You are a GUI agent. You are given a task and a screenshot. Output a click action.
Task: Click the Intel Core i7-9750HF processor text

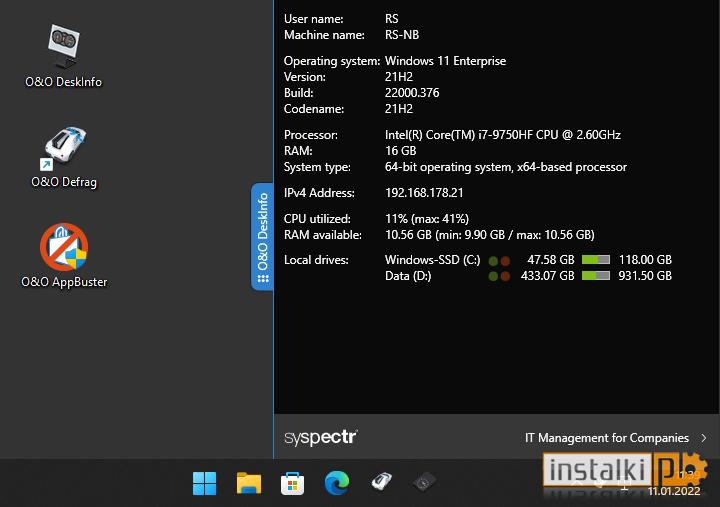point(503,135)
